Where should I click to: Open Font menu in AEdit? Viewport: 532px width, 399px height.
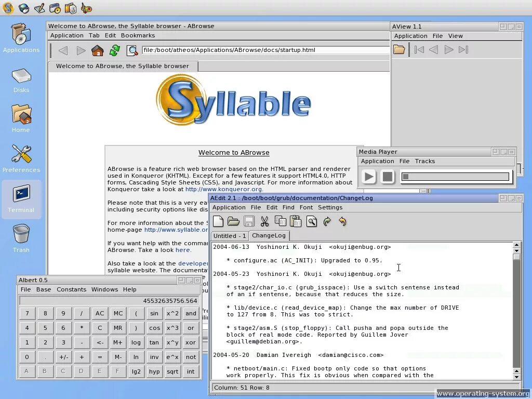pyautogui.click(x=306, y=207)
